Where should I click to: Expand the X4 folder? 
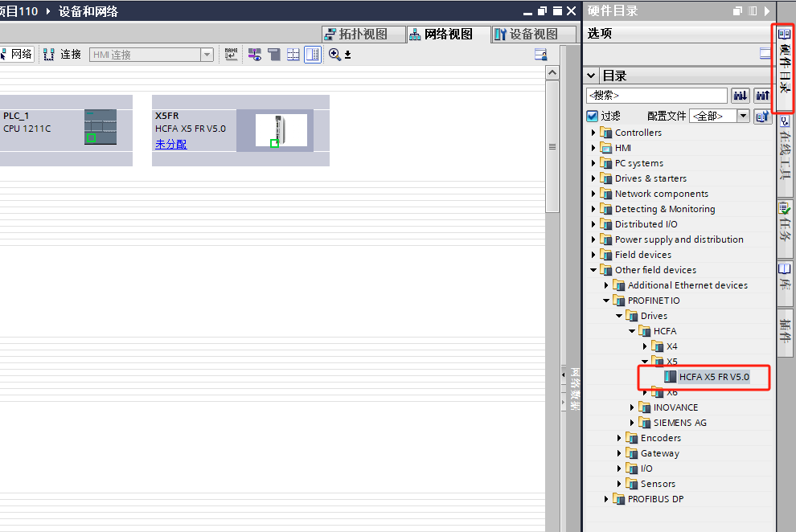point(645,346)
